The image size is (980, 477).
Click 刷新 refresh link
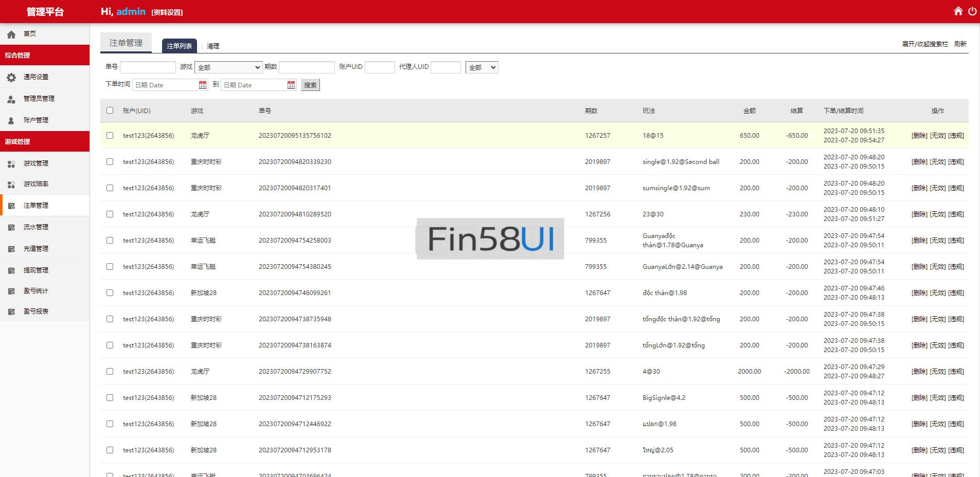coord(960,44)
